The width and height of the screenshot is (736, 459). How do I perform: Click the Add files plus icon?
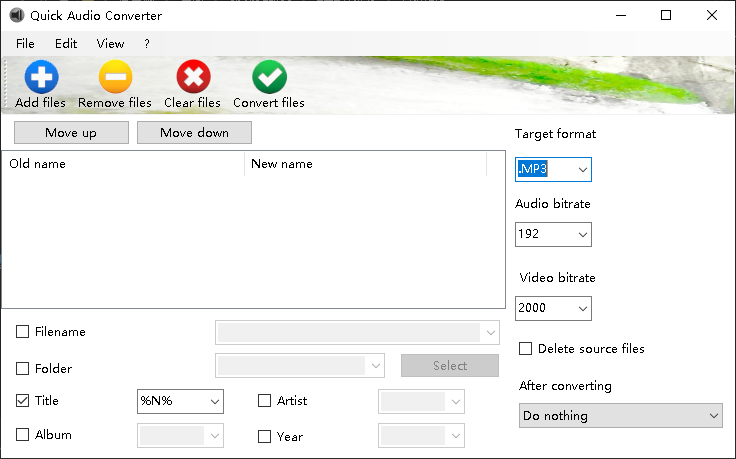[x=41, y=77]
